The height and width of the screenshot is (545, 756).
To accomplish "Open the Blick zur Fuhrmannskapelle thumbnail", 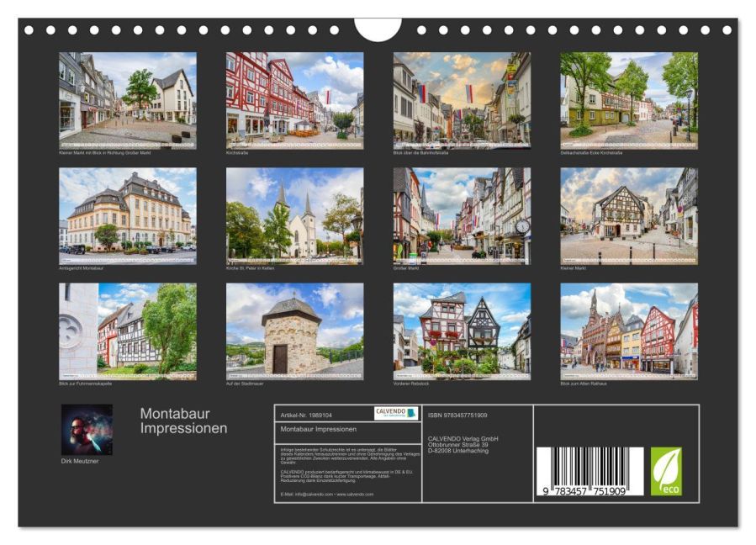I will (128, 331).
